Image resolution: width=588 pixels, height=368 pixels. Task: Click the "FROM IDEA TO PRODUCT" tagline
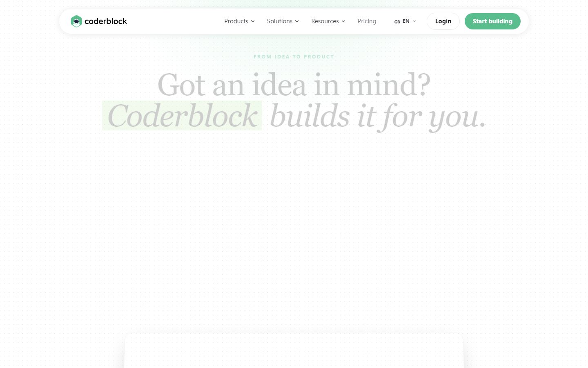coord(294,57)
